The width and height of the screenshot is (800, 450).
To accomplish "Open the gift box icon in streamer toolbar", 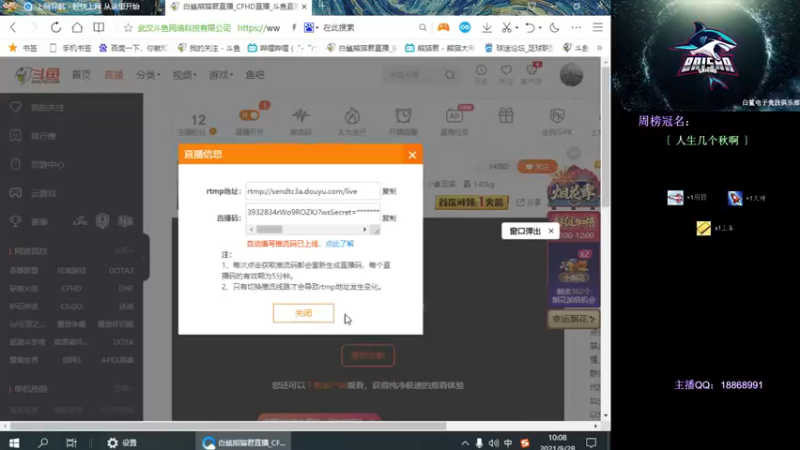I will point(506,116).
